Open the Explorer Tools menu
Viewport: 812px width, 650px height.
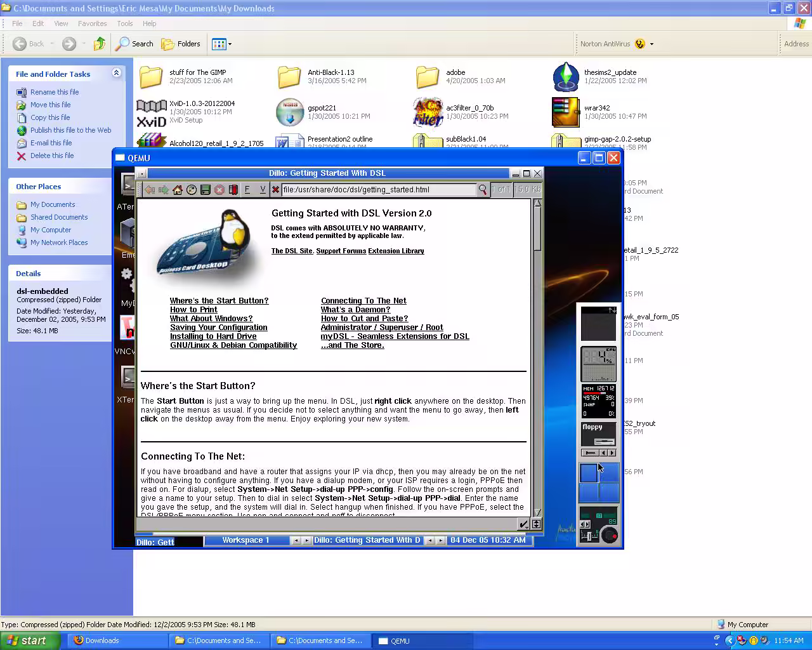pyautogui.click(x=125, y=23)
